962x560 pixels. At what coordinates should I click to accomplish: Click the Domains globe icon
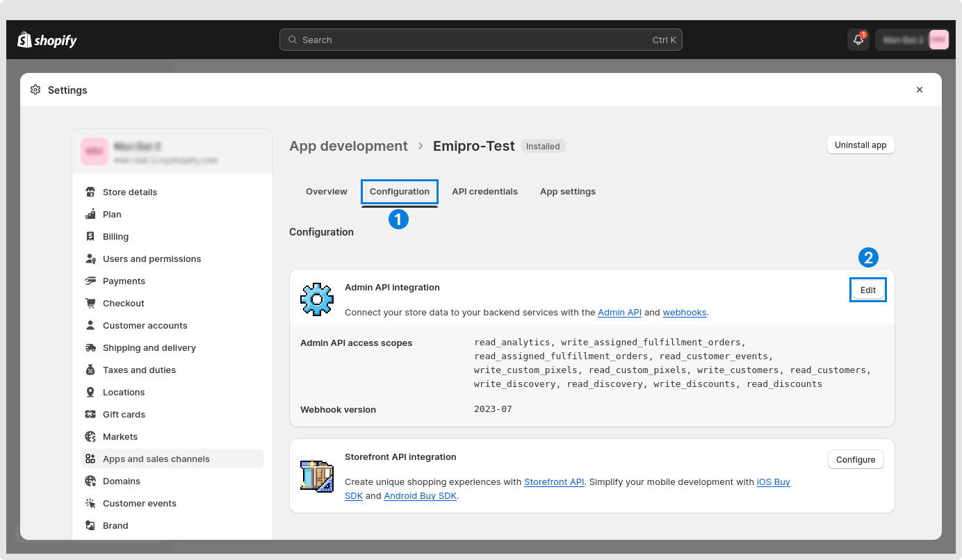[x=90, y=481]
